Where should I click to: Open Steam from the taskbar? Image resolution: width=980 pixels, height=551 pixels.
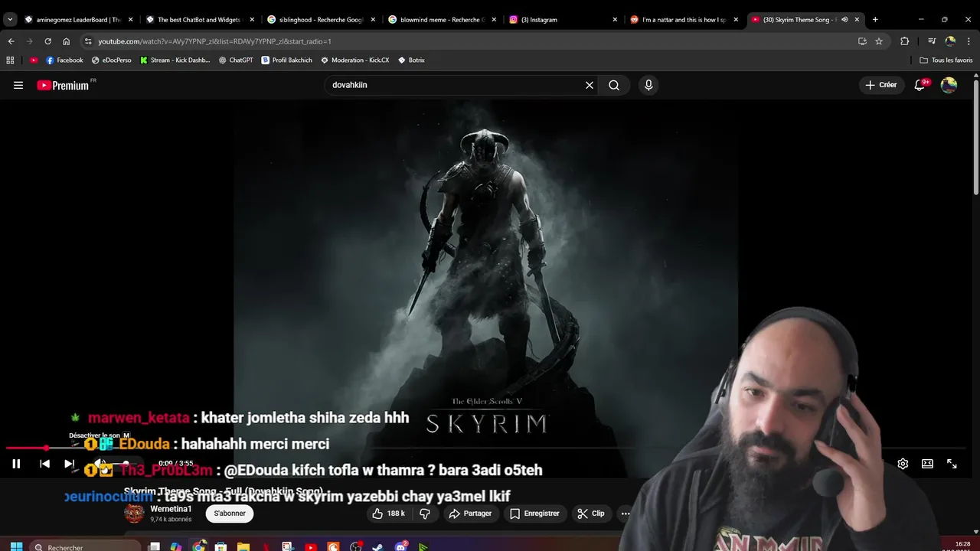pyautogui.click(x=377, y=547)
